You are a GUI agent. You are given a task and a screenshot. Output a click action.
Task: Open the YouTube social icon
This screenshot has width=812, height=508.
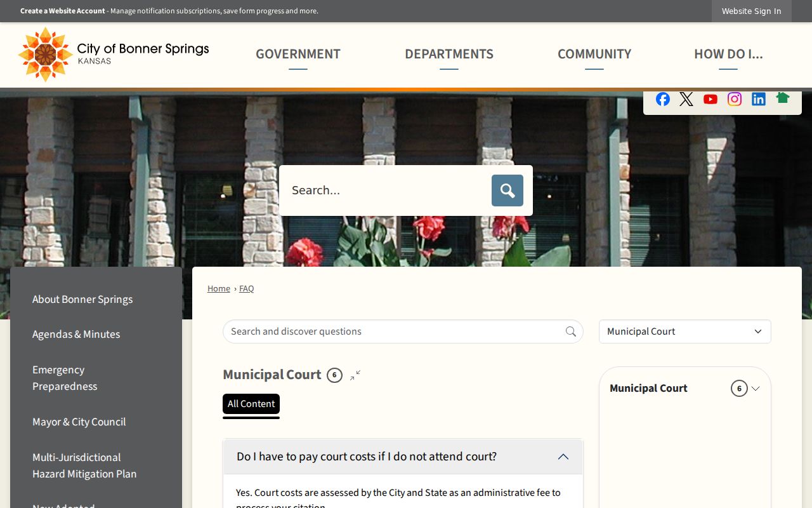710,99
